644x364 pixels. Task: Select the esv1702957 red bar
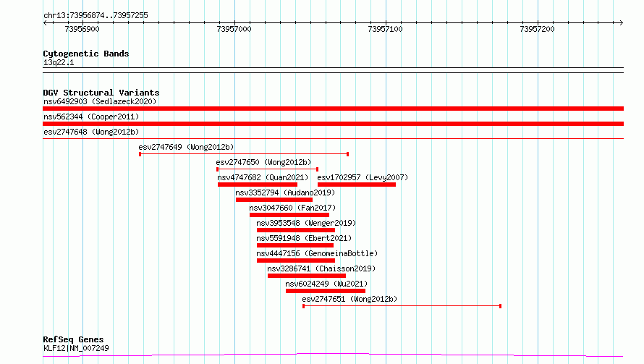coord(357,185)
